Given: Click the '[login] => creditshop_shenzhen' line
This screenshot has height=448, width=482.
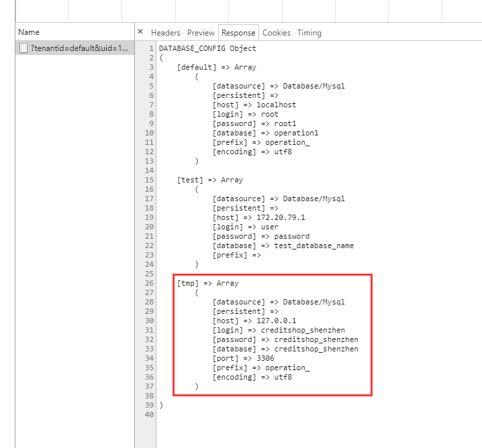Looking at the screenshot, I should pos(279,330).
